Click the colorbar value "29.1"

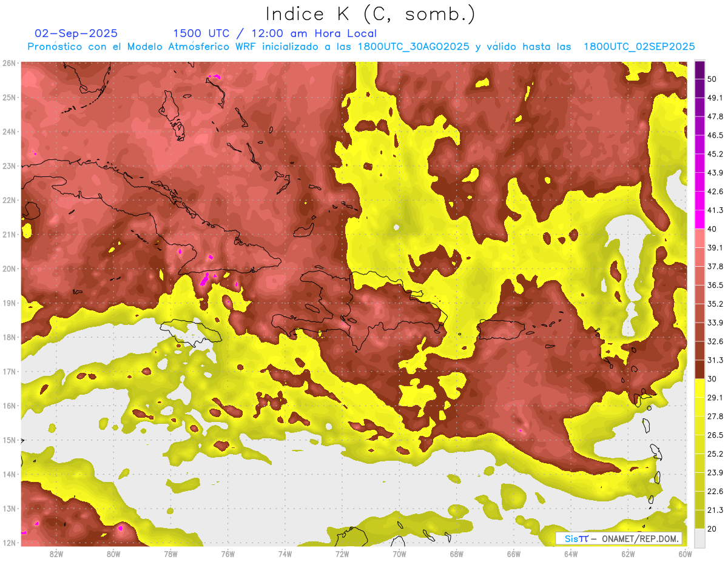click(715, 398)
